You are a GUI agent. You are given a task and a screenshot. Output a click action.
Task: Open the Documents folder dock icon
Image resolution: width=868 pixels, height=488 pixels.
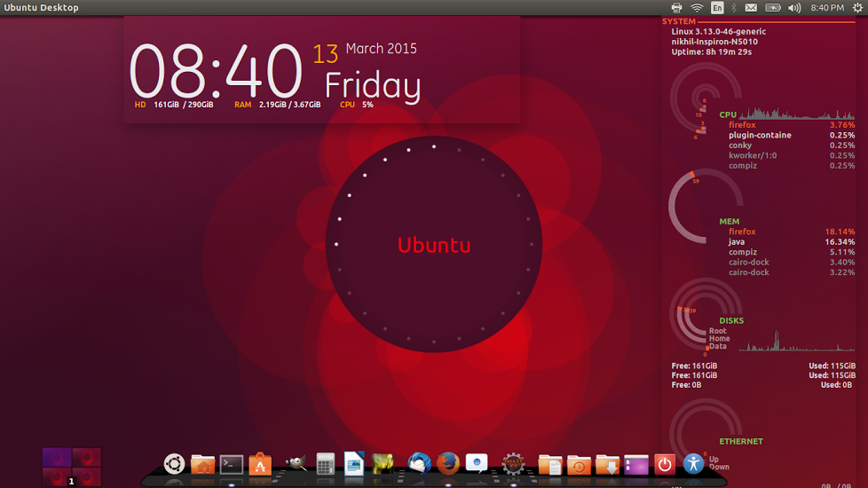(549, 465)
